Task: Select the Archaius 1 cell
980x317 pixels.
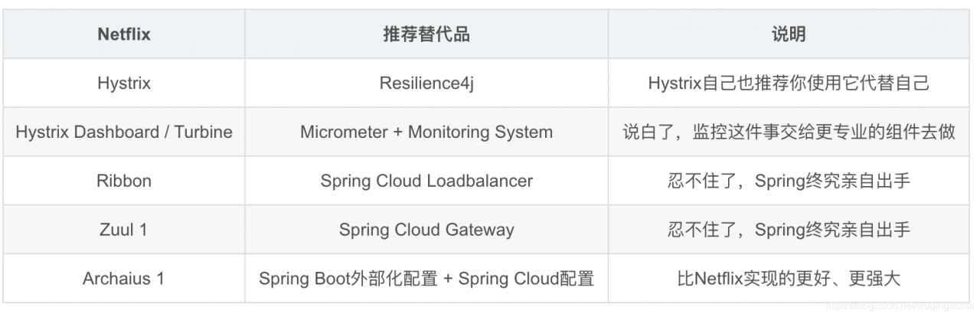Action: tap(124, 279)
